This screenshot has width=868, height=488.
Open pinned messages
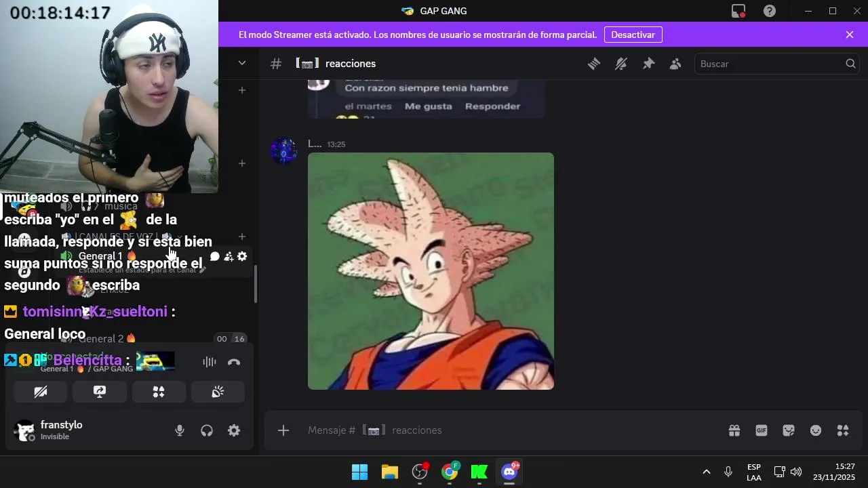648,64
